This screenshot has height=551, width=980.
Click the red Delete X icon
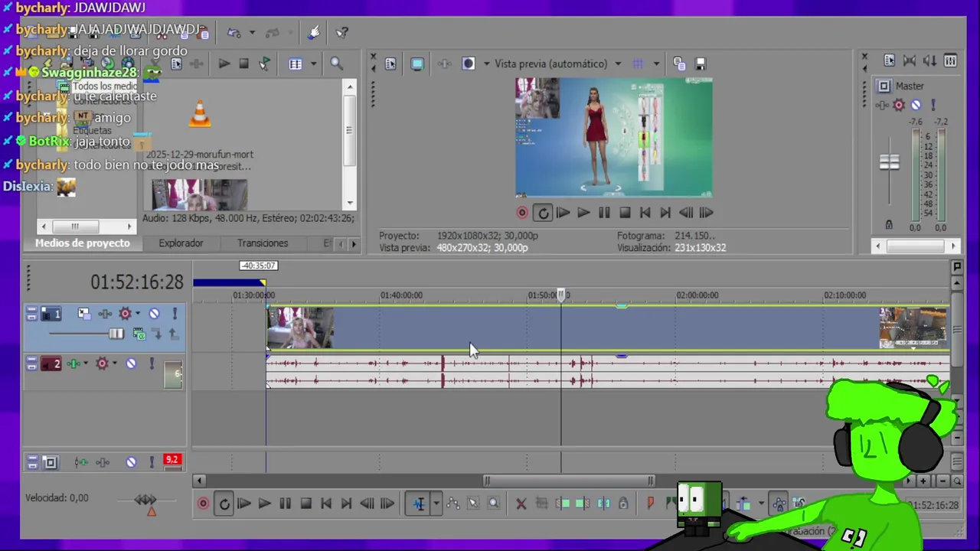coord(521,504)
